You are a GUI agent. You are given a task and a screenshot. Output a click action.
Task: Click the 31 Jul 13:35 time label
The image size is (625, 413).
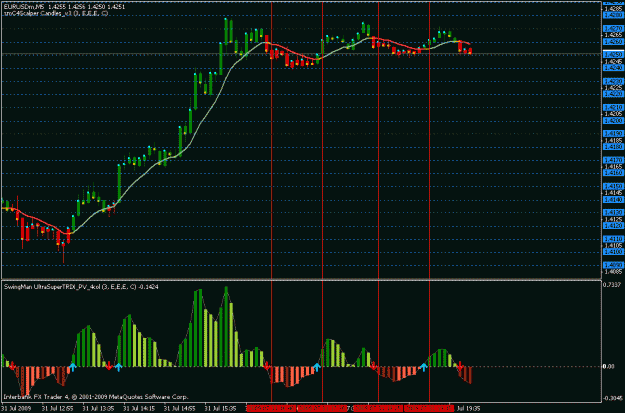[98, 409]
